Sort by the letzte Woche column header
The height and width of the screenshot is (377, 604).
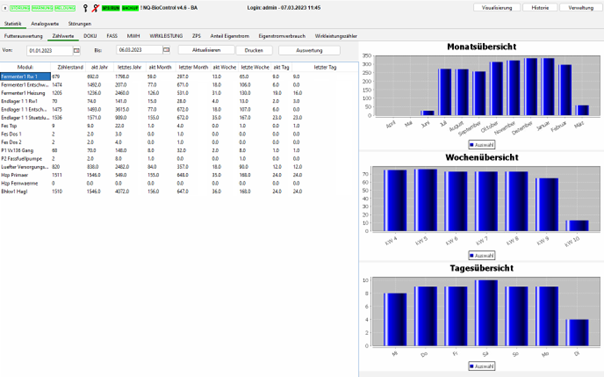(x=255, y=67)
